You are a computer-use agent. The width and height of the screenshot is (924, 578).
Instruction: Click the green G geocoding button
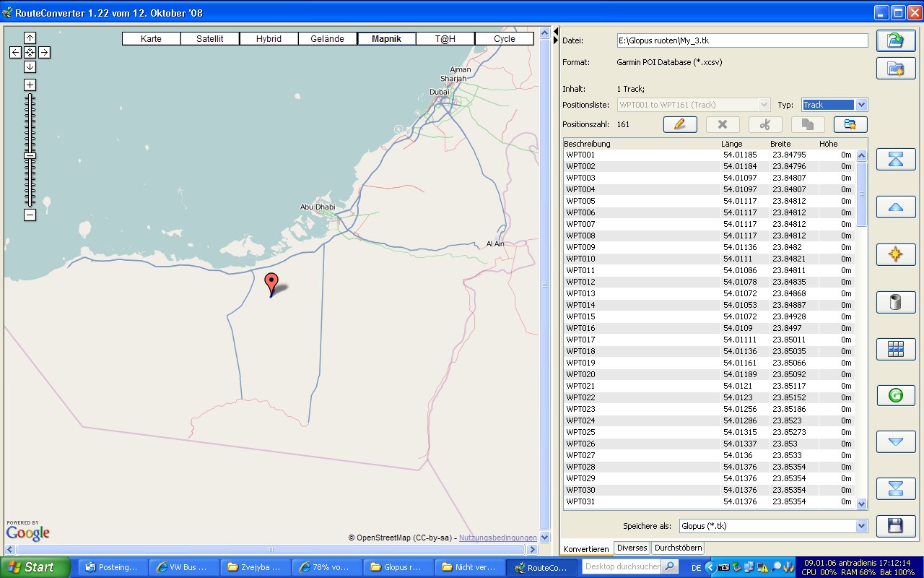[x=895, y=395]
